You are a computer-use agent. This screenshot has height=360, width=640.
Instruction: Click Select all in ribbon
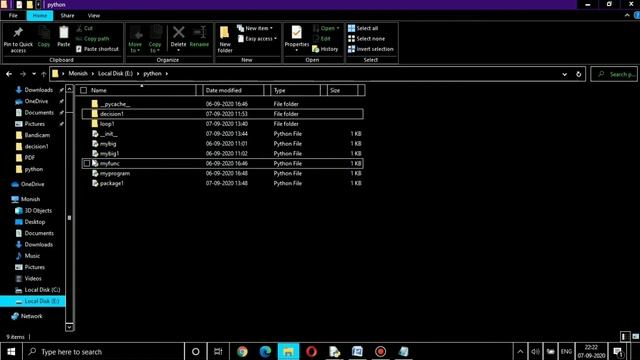tap(363, 28)
